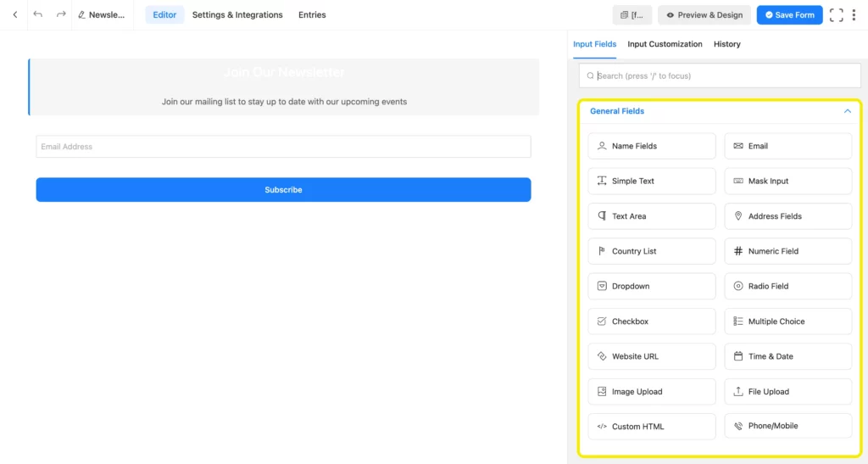Switch to Input Customization tab
868x464 pixels.
pyautogui.click(x=665, y=44)
